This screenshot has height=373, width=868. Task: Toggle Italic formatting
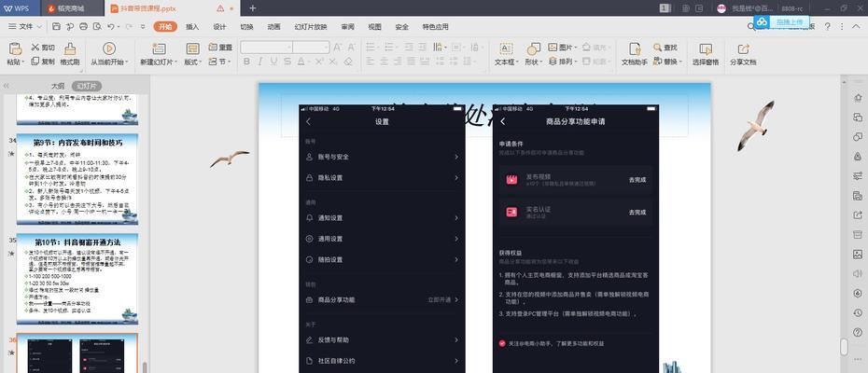pyautogui.click(x=260, y=62)
